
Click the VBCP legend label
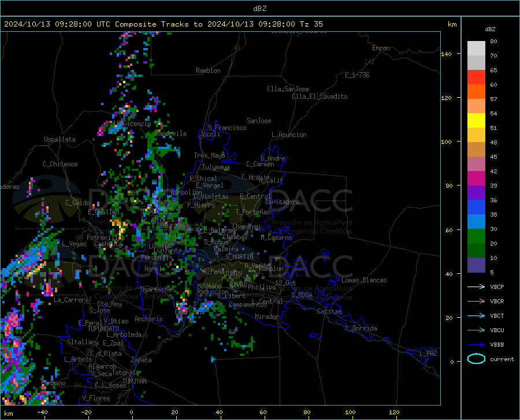coord(497,287)
